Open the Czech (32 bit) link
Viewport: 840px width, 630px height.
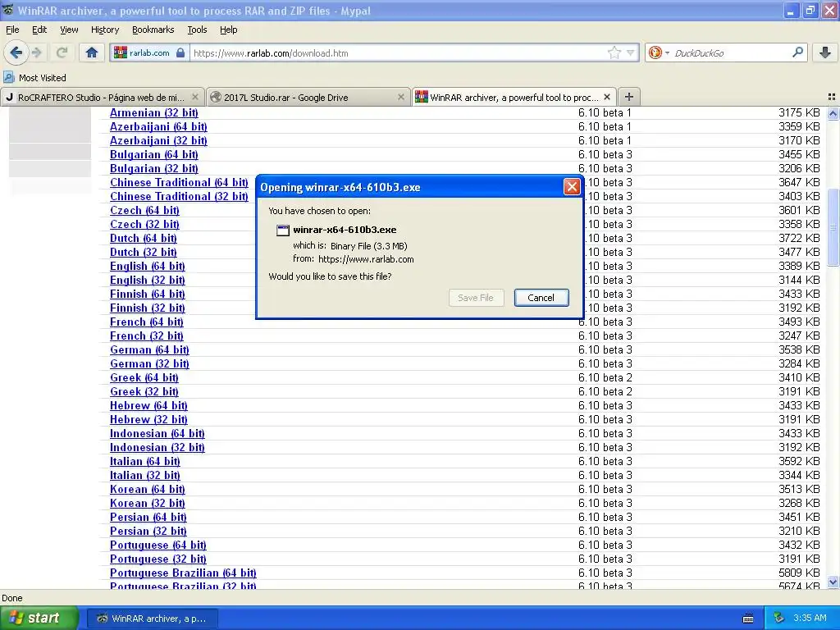tap(144, 225)
